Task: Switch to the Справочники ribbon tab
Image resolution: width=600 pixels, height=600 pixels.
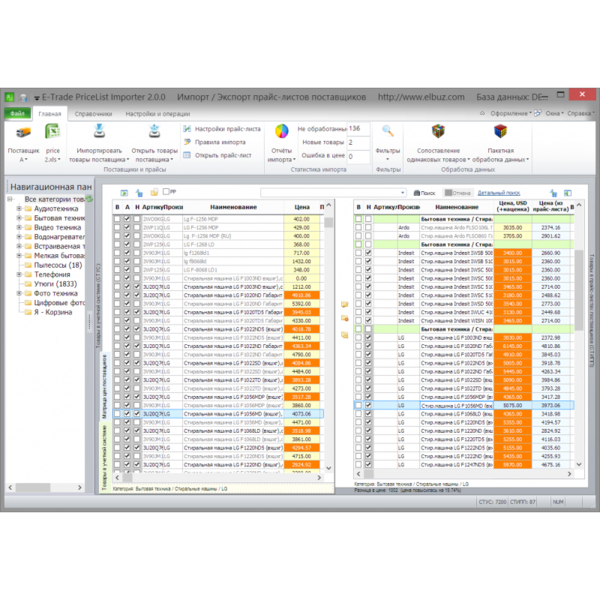Action: 93,114
